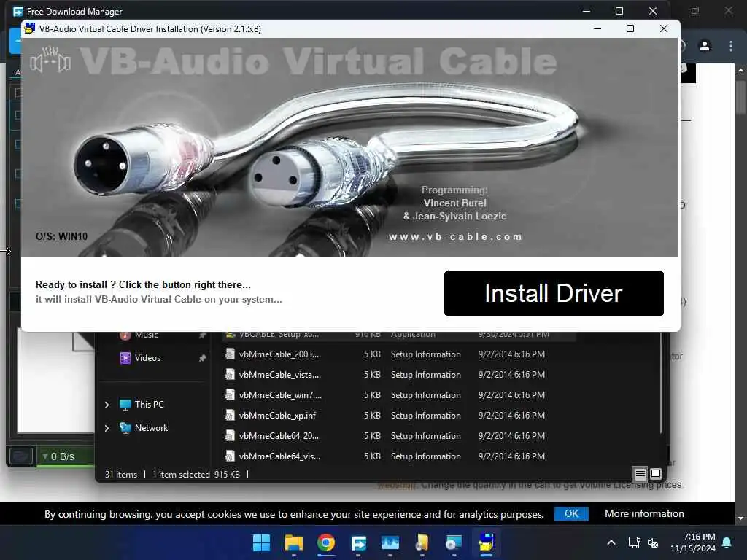Click the browser scrollbar down arrow
Viewport: 747px width, 560px height.
point(741,518)
